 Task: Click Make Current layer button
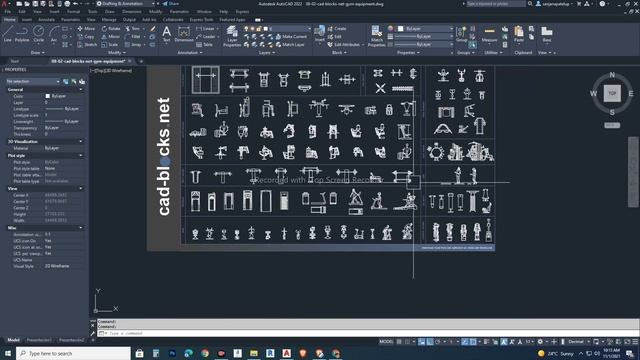click(x=291, y=37)
